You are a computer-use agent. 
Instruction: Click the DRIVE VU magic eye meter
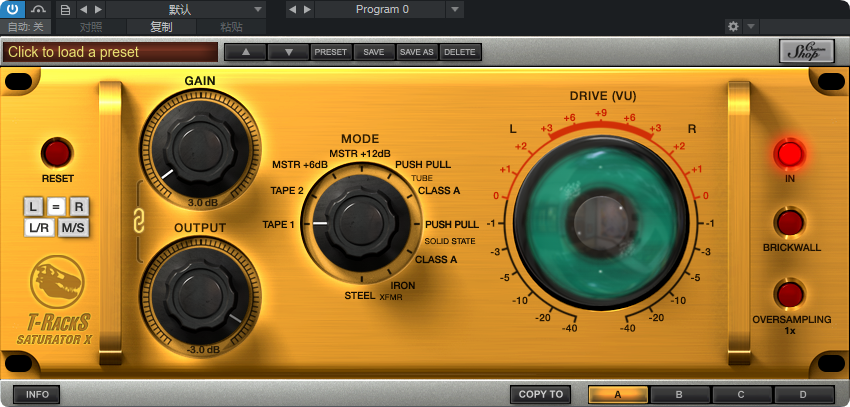point(601,223)
